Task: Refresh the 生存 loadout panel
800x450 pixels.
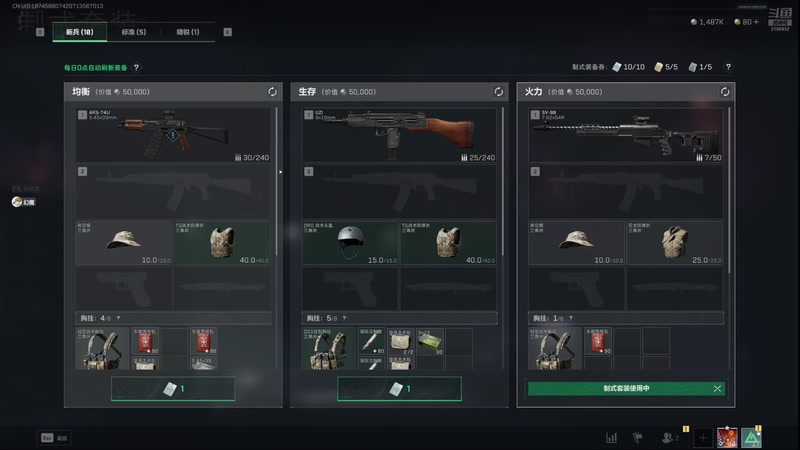Action: click(498, 92)
